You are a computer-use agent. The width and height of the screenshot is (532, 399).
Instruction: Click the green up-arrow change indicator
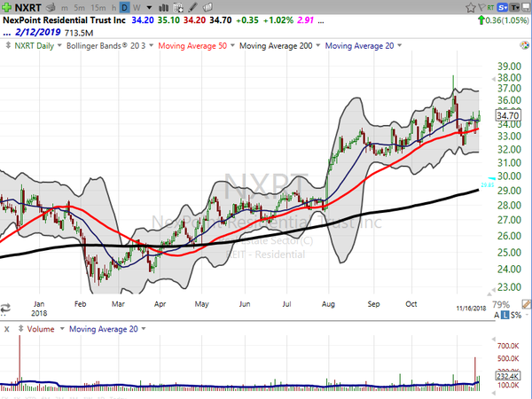pyautogui.click(x=481, y=20)
